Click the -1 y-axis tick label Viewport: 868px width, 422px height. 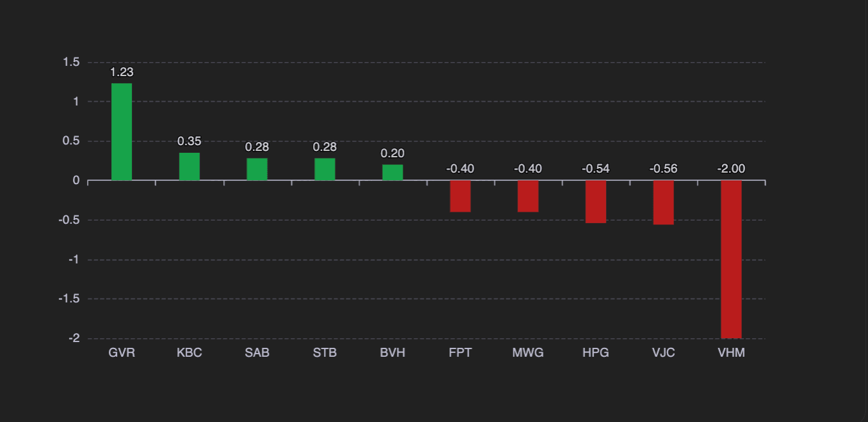(74, 260)
